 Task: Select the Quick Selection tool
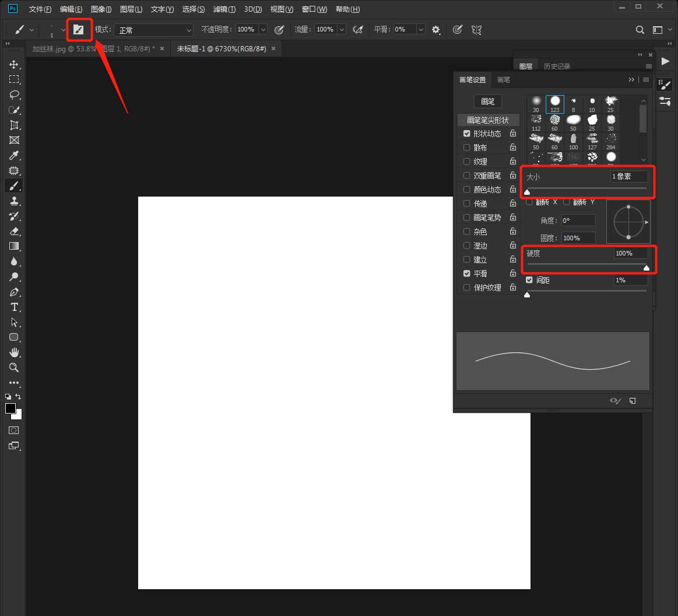14,110
